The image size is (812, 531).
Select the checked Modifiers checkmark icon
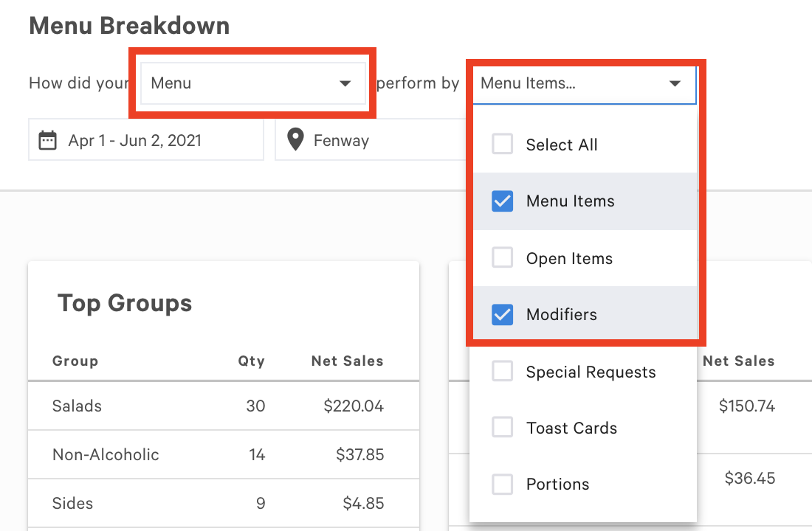coord(502,314)
